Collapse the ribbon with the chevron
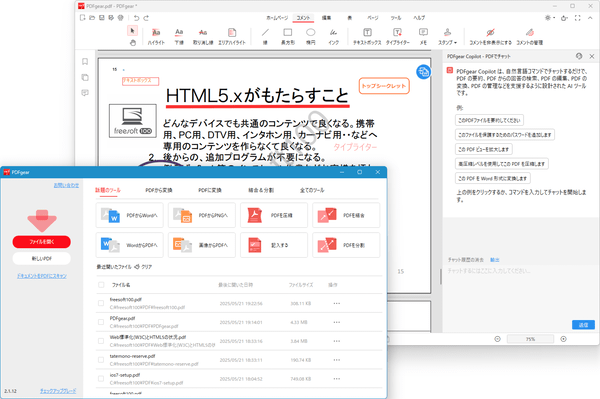The width and height of the screenshot is (600, 399). pos(590,18)
